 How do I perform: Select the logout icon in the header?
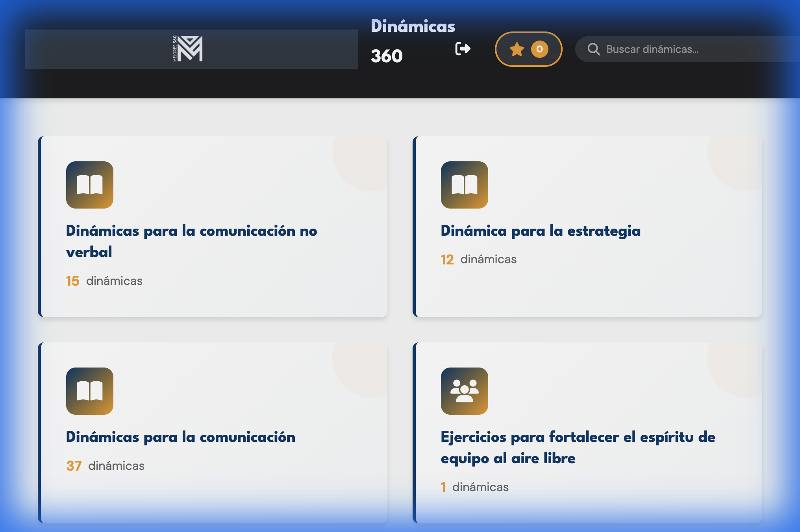(463, 49)
